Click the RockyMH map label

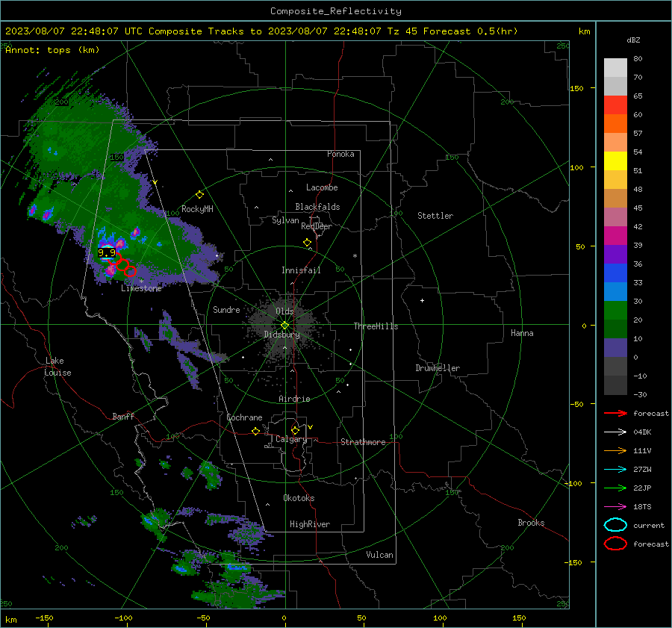pyautogui.click(x=197, y=209)
